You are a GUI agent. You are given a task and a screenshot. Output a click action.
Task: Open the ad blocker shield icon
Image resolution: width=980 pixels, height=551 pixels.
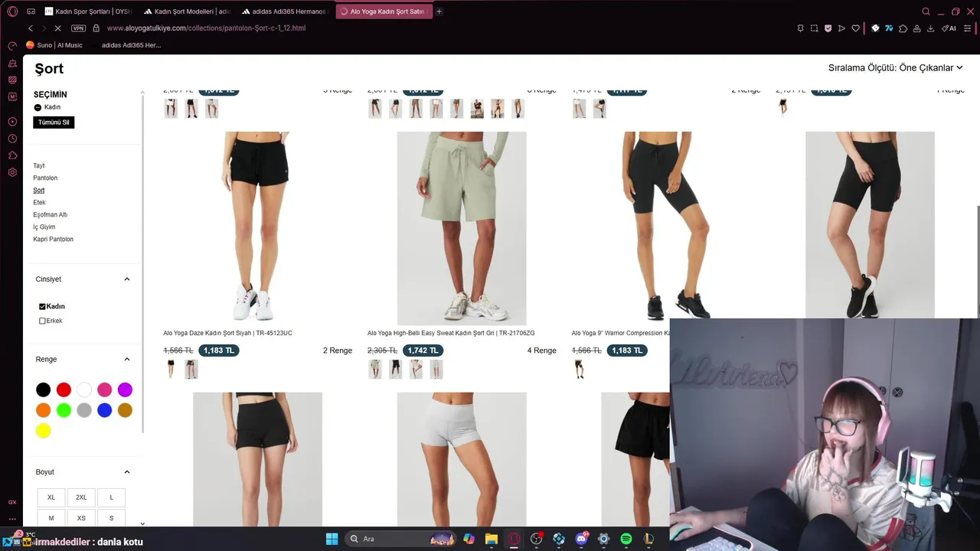[828, 28]
